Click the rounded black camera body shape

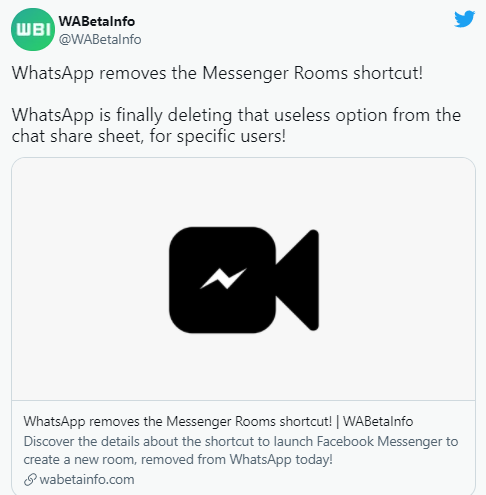(x=222, y=280)
